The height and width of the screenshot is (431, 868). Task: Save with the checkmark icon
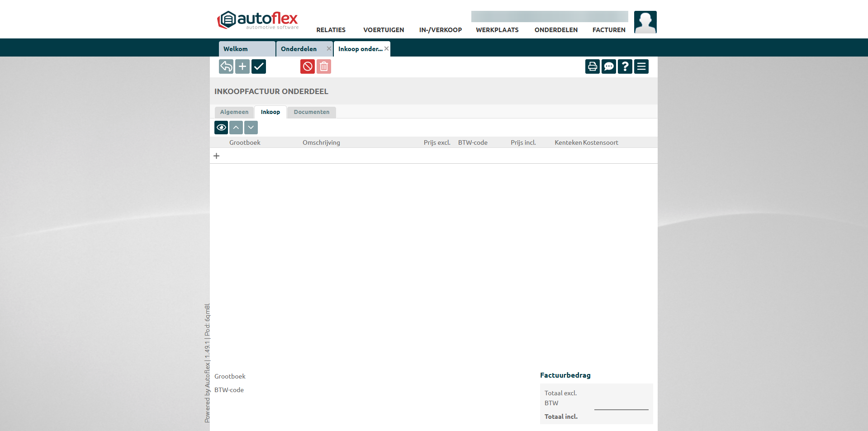tap(259, 66)
